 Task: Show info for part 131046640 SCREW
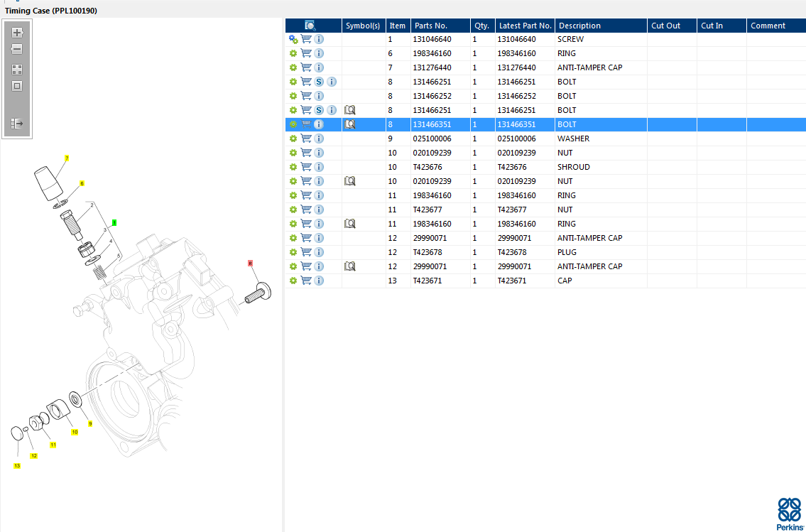pos(319,39)
